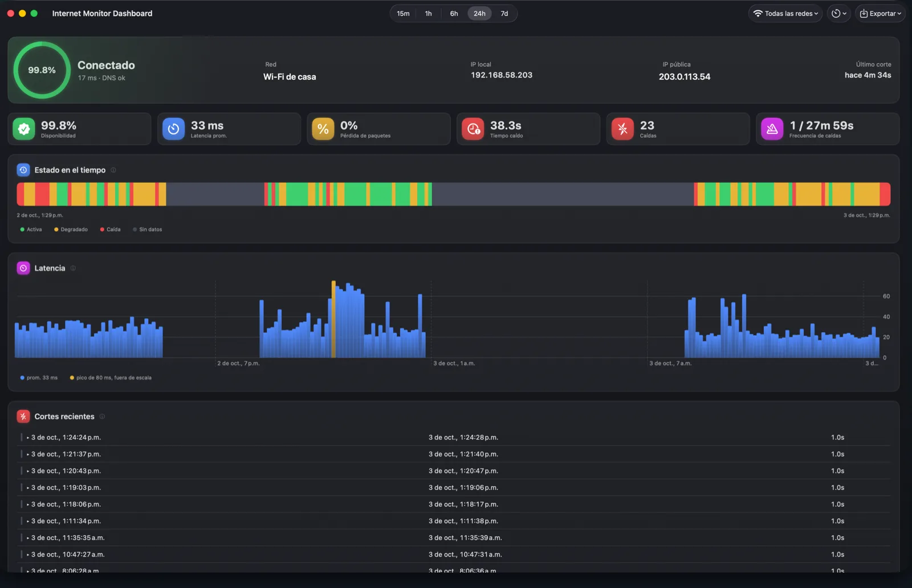
Task: Click the 3 de oct., 10:47:27 a.m. outage row
Action: coord(454,554)
